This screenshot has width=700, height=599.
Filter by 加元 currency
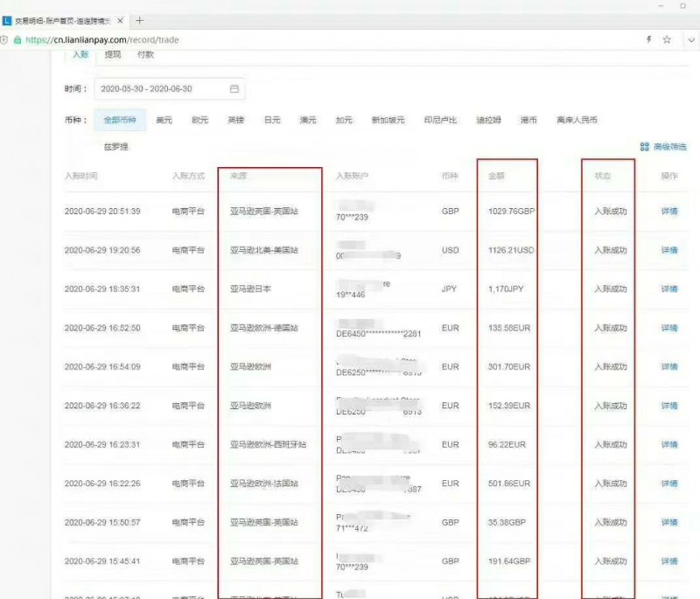tap(344, 120)
